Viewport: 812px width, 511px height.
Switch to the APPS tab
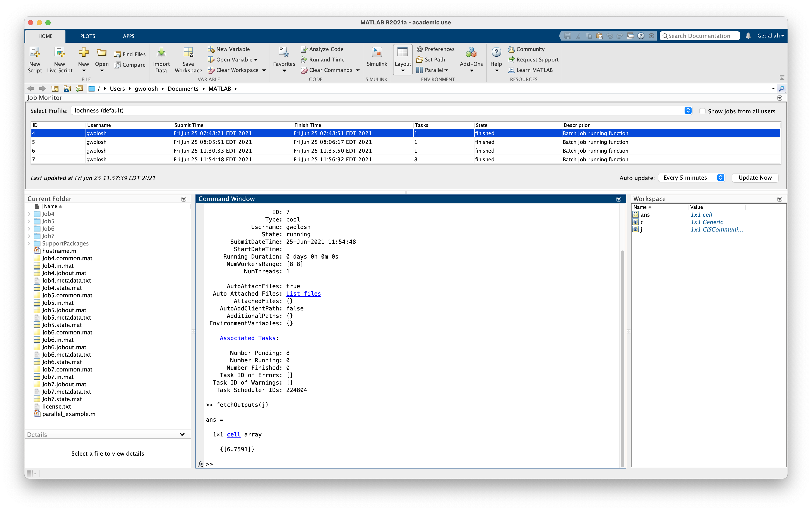pos(128,36)
